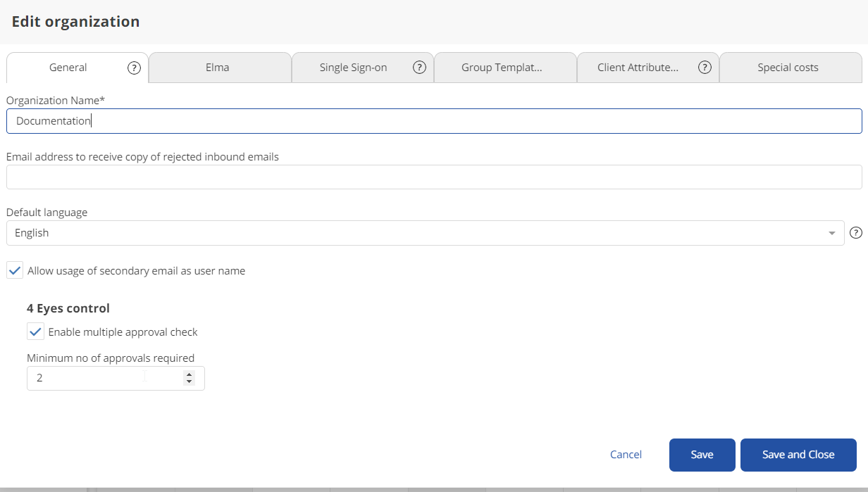The image size is (868, 492).
Task: Open the Single Sign-on tab
Action: tap(352, 67)
